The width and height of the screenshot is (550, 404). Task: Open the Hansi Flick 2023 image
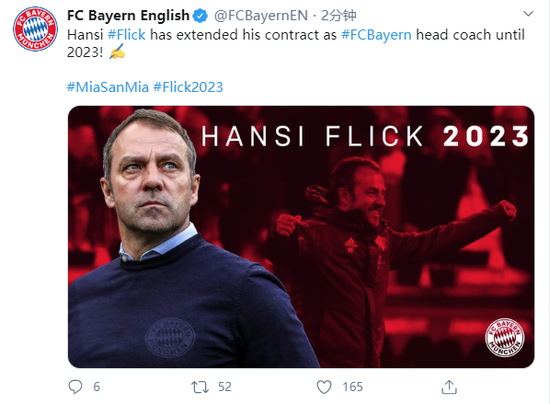coord(301,237)
